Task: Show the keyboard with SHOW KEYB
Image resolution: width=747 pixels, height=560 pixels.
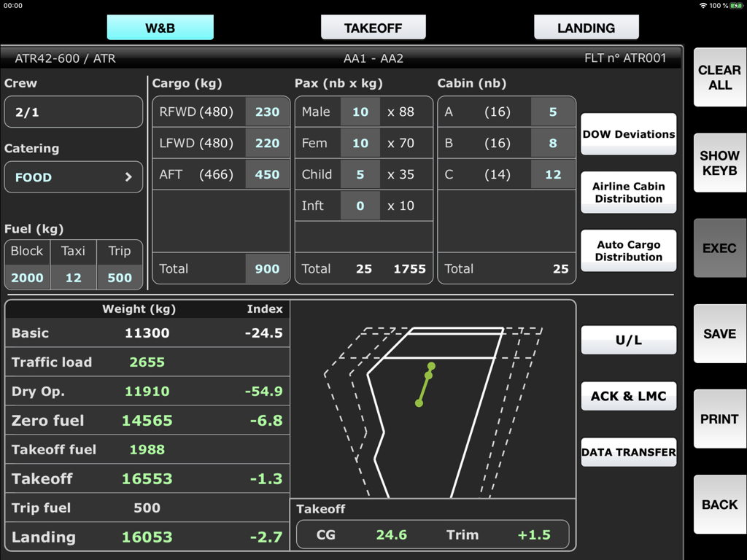Action: click(719, 162)
